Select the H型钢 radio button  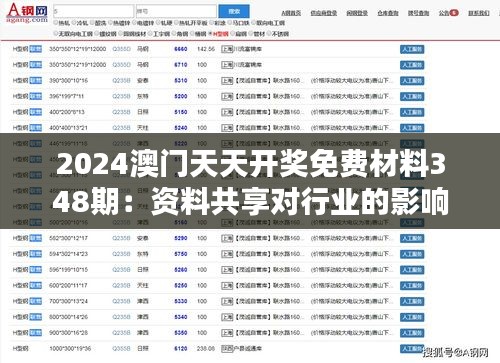coord(210,34)
